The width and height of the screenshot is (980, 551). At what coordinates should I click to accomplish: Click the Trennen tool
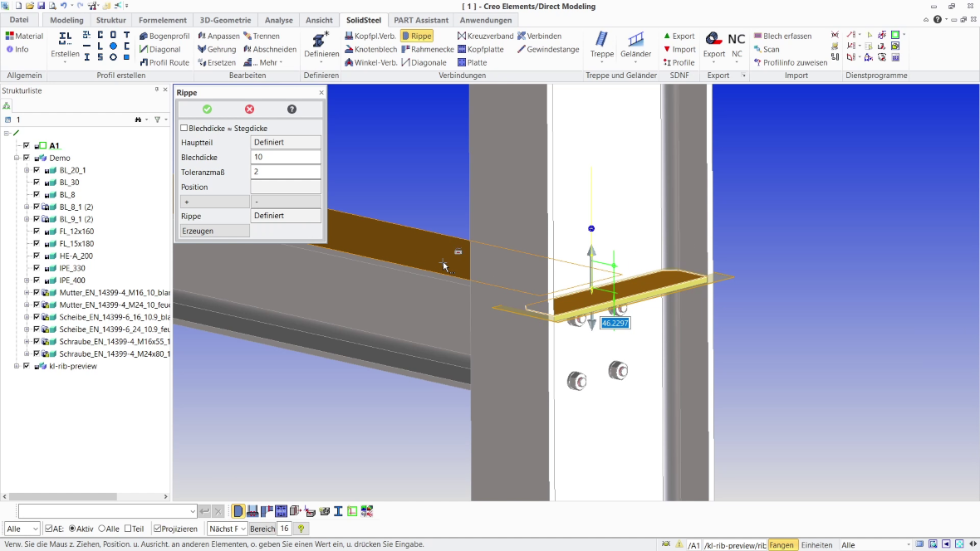tap(262, 37)
